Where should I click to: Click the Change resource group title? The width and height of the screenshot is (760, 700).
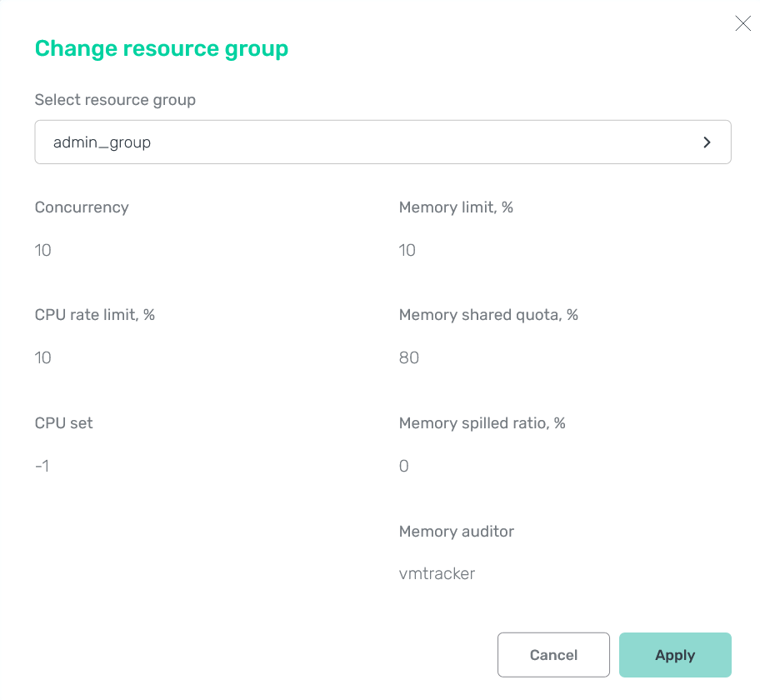161,48
